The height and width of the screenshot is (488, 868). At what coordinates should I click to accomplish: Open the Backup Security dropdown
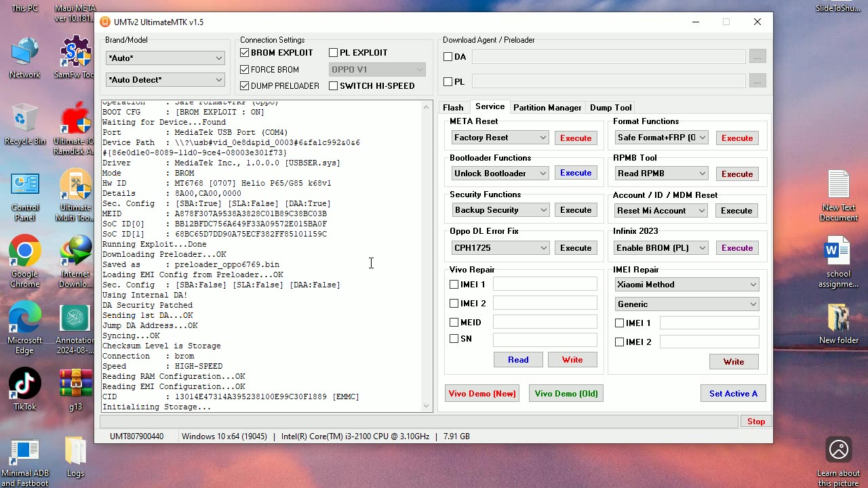tap(500, 210)
